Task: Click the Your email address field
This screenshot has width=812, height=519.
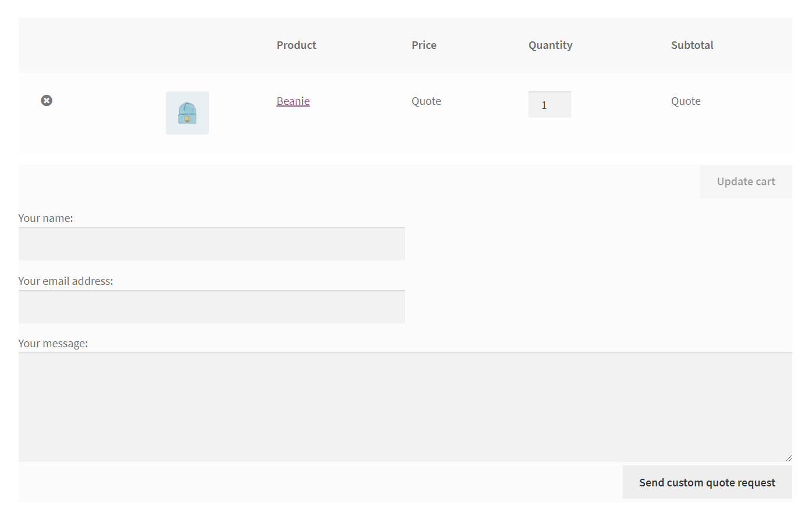Action: click(211, 306)
